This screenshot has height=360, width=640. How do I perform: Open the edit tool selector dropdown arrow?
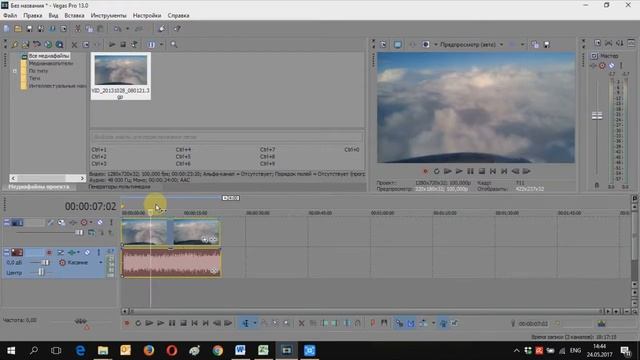255,323
